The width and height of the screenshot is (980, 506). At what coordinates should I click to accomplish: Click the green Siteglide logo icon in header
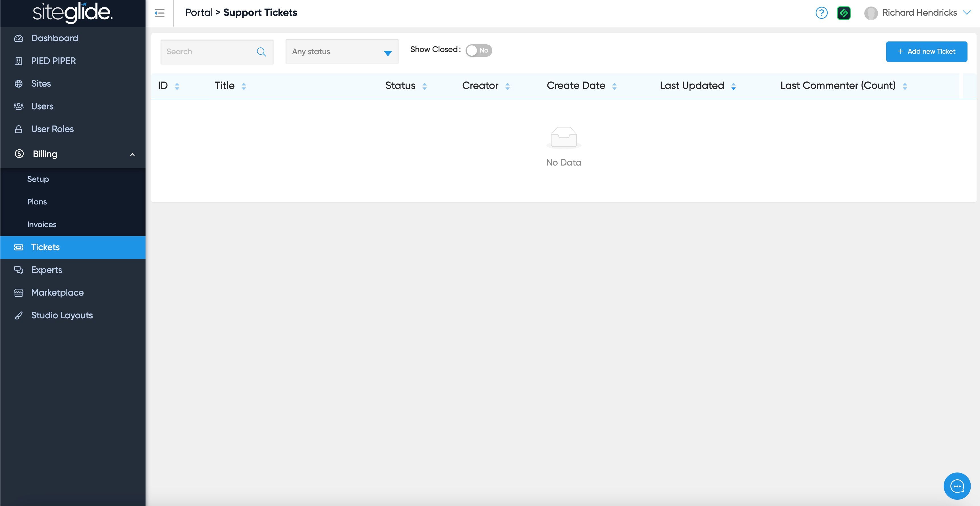click(843, 13)
